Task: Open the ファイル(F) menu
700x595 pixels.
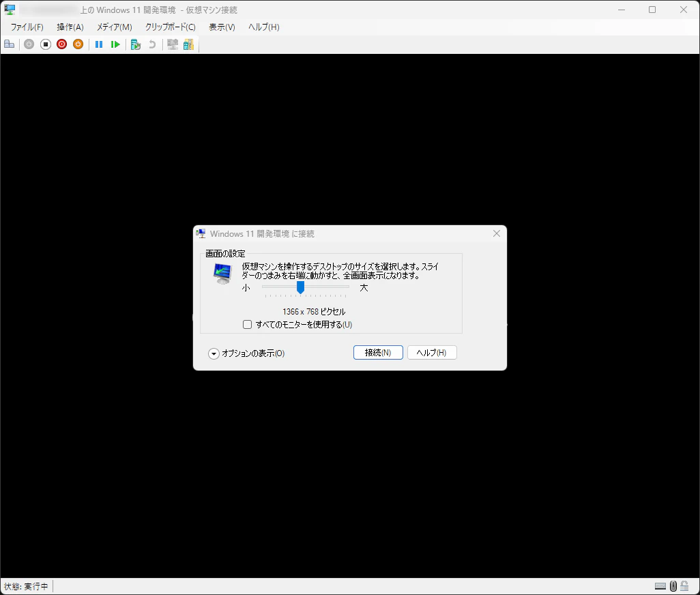Action: [x=27, y=27]
